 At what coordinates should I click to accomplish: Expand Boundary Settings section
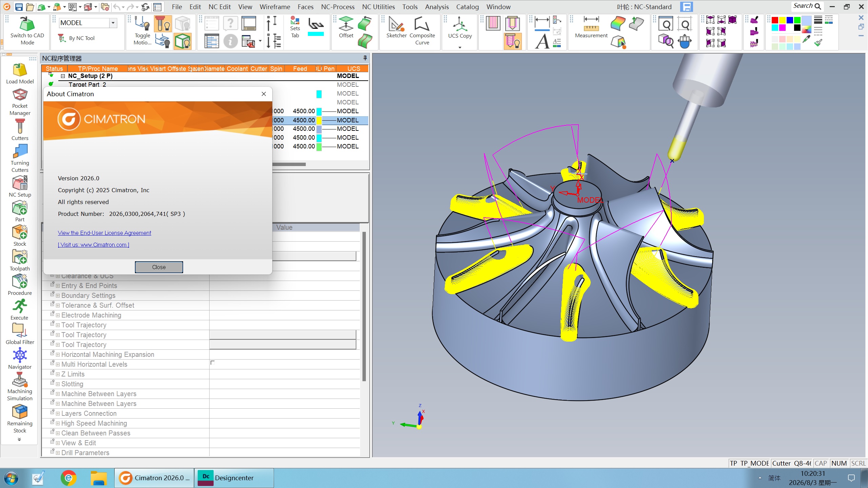(x=58, y=296)
